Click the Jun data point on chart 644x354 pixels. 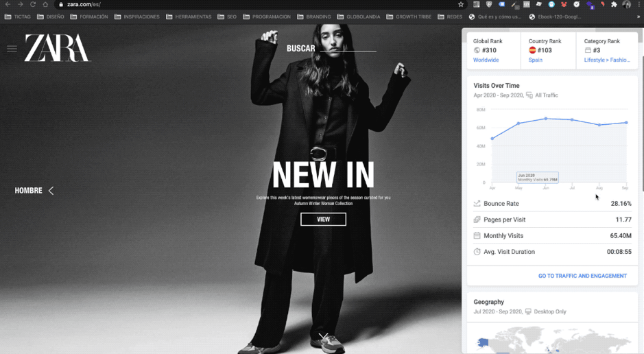coord(546,119)
